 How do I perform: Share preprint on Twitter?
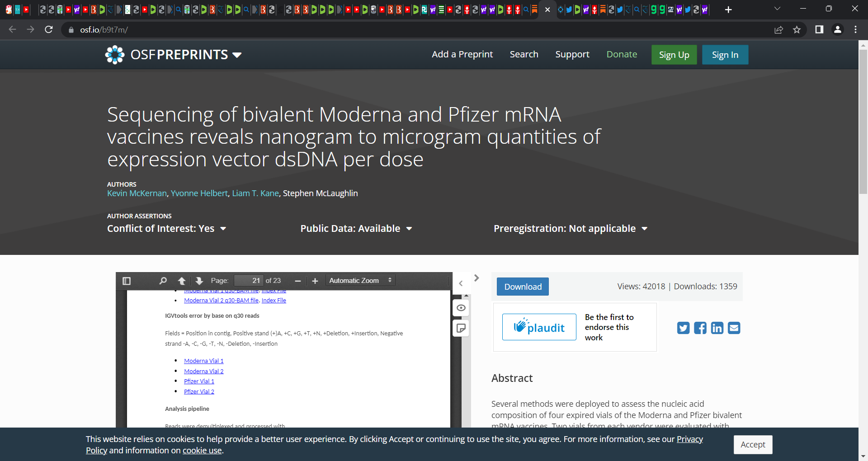click(x=683, y=328)
